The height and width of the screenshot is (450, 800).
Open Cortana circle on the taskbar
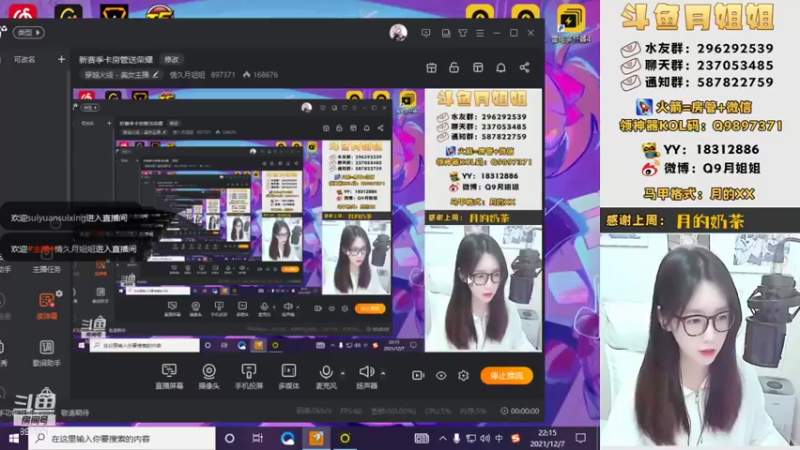coord(230,438)
